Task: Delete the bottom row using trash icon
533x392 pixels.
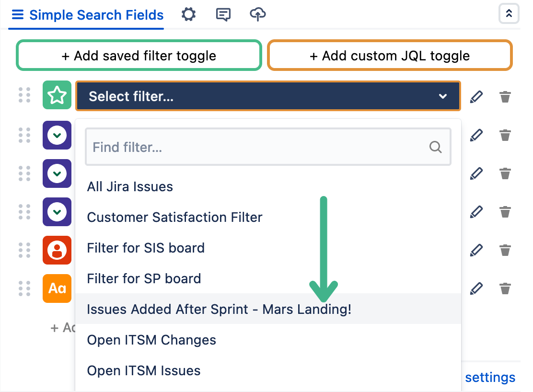Action: click(505, 288)
